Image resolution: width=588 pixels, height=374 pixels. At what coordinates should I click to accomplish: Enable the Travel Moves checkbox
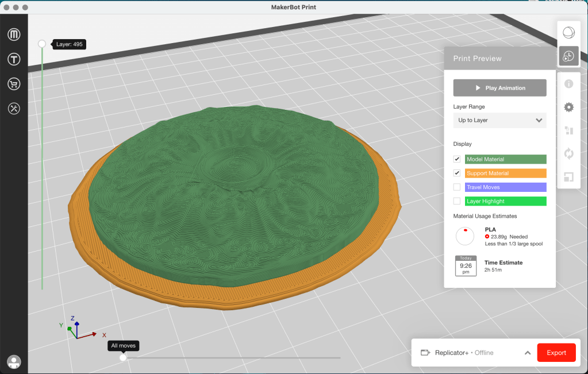457,187
